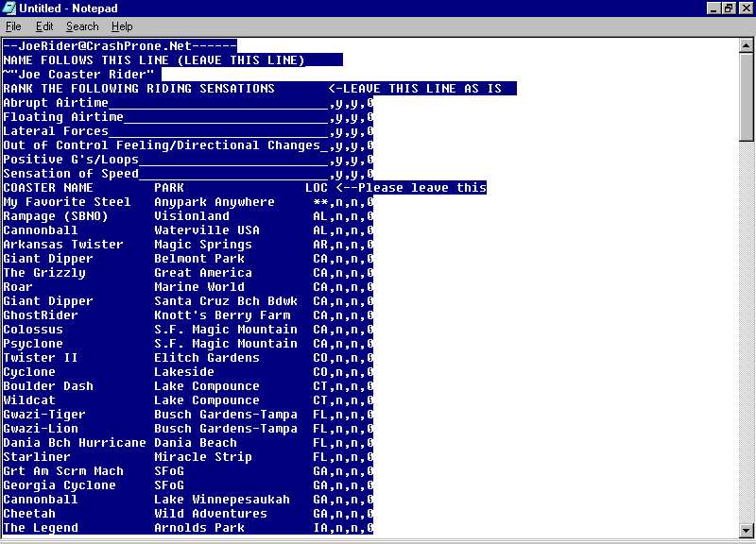
Task: Click the vertical scrollbar thumb
Action: [747, 85]
